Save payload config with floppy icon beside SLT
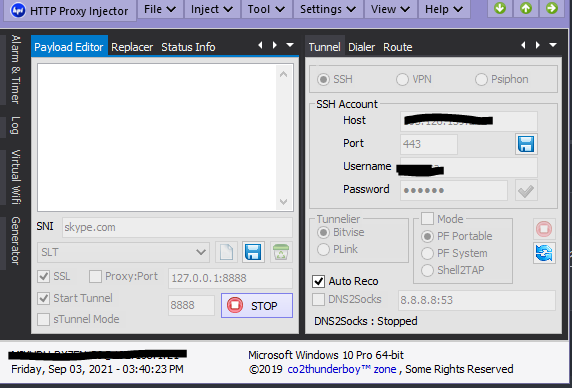The height and width of the screenshot is (388, 572). point(254,252)
